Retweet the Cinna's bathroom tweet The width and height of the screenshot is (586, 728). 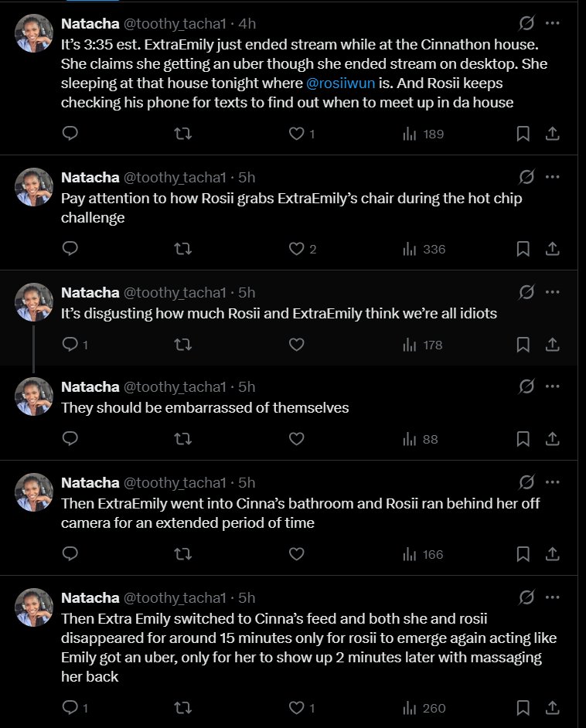tap(182, 554)
